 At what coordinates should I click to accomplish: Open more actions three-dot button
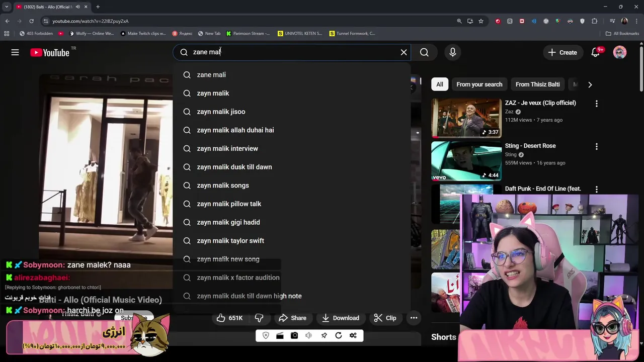414,318
